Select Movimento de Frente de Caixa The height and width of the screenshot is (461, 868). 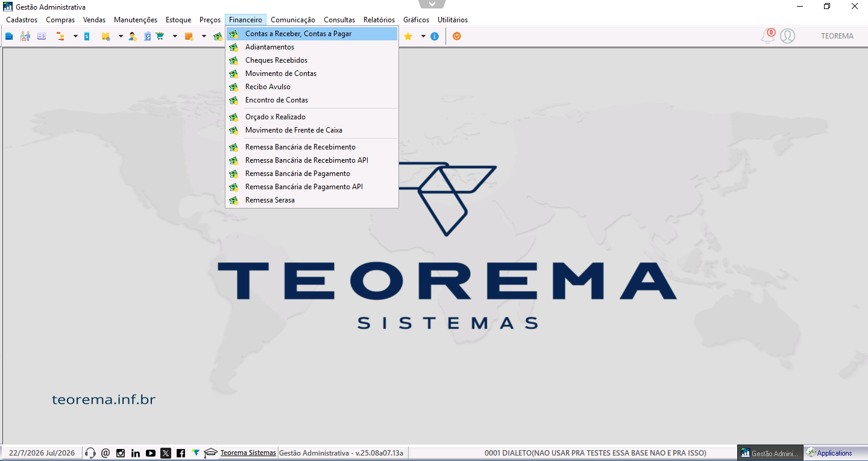312,130
